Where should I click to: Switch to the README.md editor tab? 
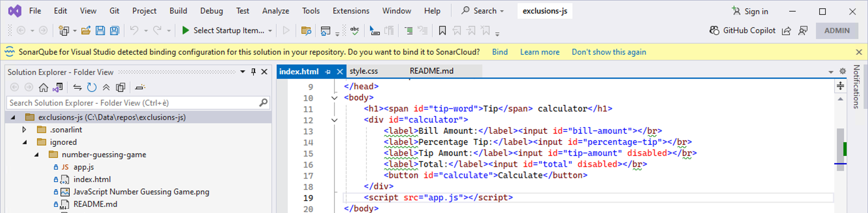[431, 71]
